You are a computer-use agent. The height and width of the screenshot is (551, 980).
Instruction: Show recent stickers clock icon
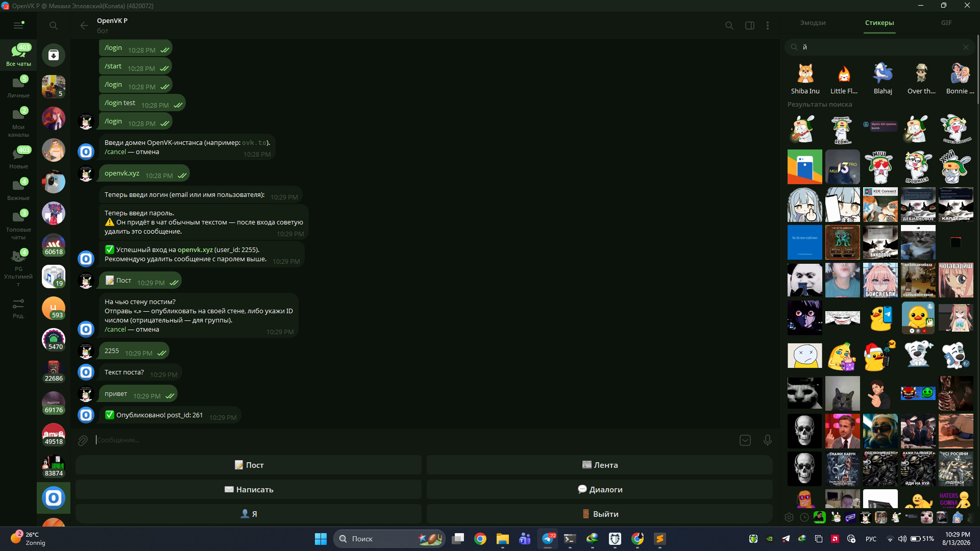click(804, 517)
